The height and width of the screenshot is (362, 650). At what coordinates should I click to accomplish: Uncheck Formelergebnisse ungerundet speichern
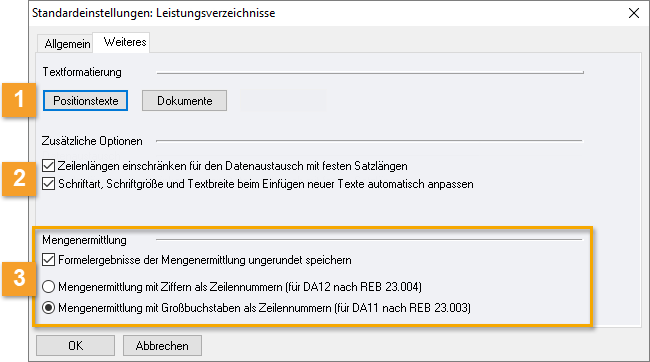49,260
